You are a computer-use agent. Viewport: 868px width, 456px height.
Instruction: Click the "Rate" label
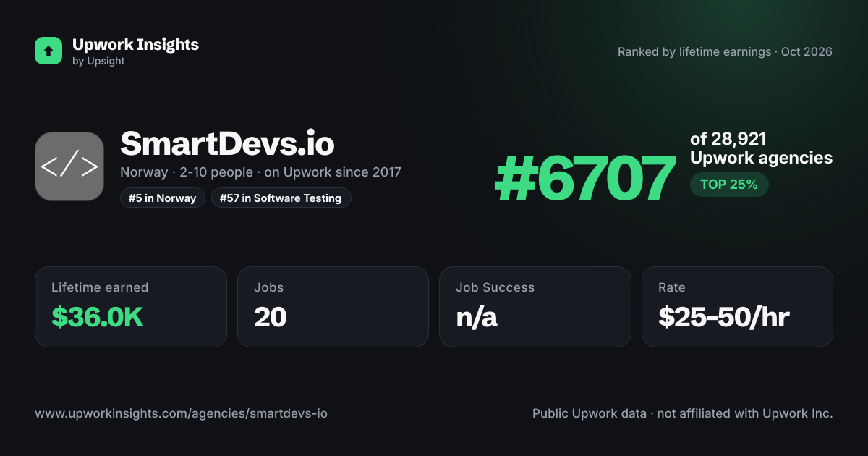[x=672, y=287]
